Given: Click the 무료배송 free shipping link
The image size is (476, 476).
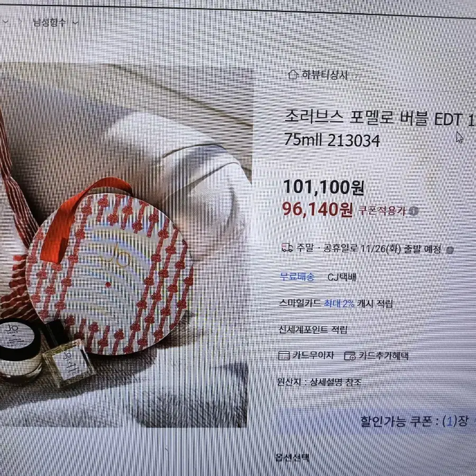Looking at the screenshot, I should [x=297, y=277].
